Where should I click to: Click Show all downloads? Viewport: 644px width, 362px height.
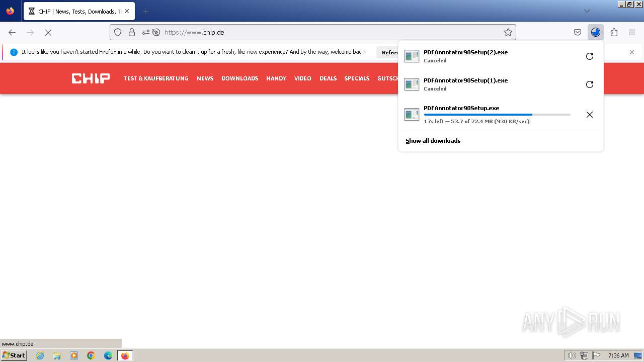[433, 141]
